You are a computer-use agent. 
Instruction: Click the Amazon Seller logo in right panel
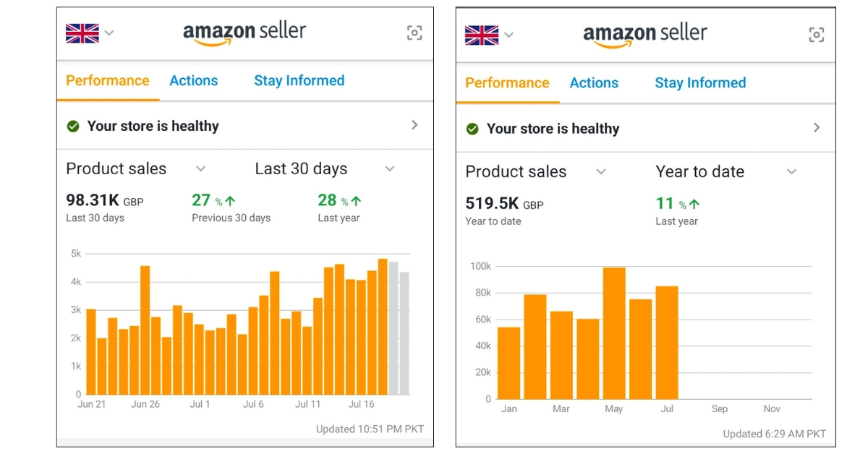point(645,35)
